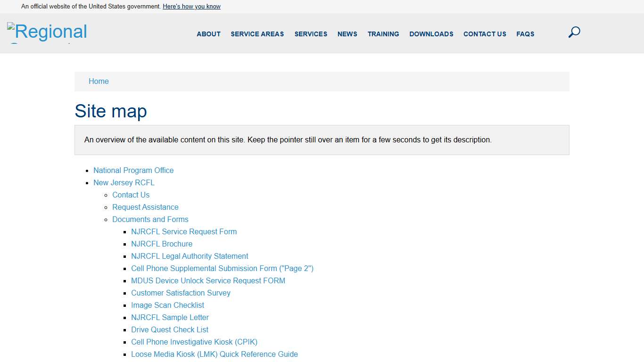
Task: Open the NJRCFL Service Request Form
Action: (184, 231)
